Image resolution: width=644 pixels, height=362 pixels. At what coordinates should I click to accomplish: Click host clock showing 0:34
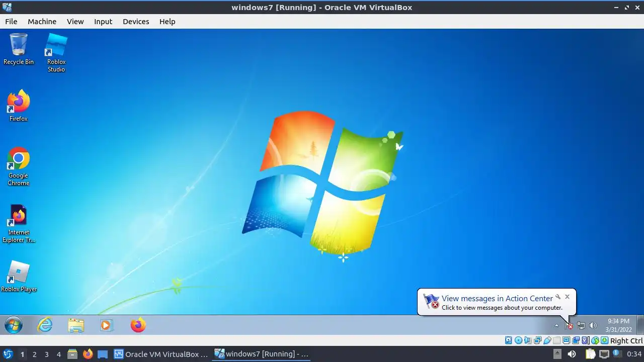point(634,354)
